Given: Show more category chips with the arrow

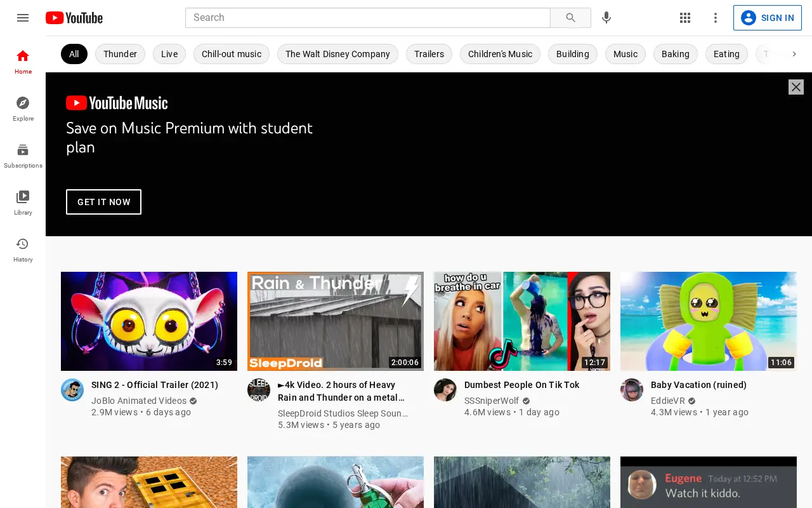Looking at the screenshot, I should [794, 54].
